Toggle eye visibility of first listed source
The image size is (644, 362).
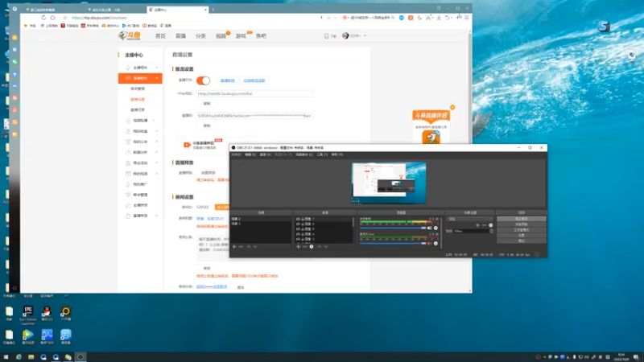click(298, 219)
